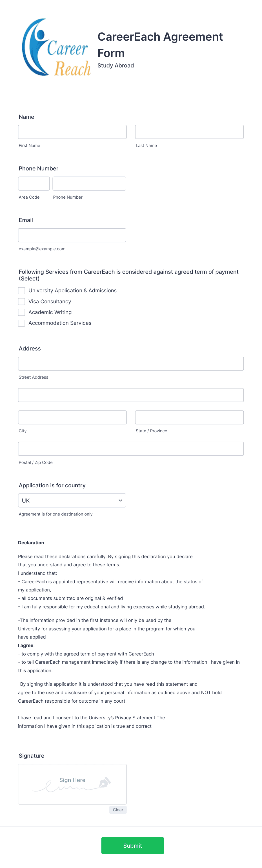
Task: Check University Application & Admissions service
Action: click(21, 290)
